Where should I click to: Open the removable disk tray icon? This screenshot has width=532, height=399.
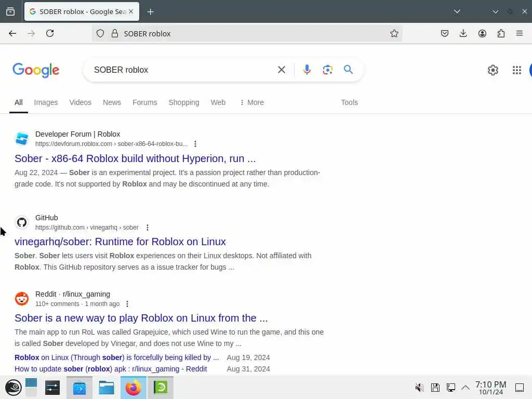435,388
